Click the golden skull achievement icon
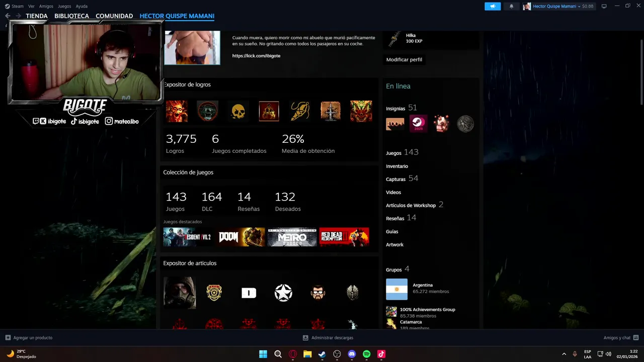This screenshot has height=362, width=644. [x=238, y=111]
